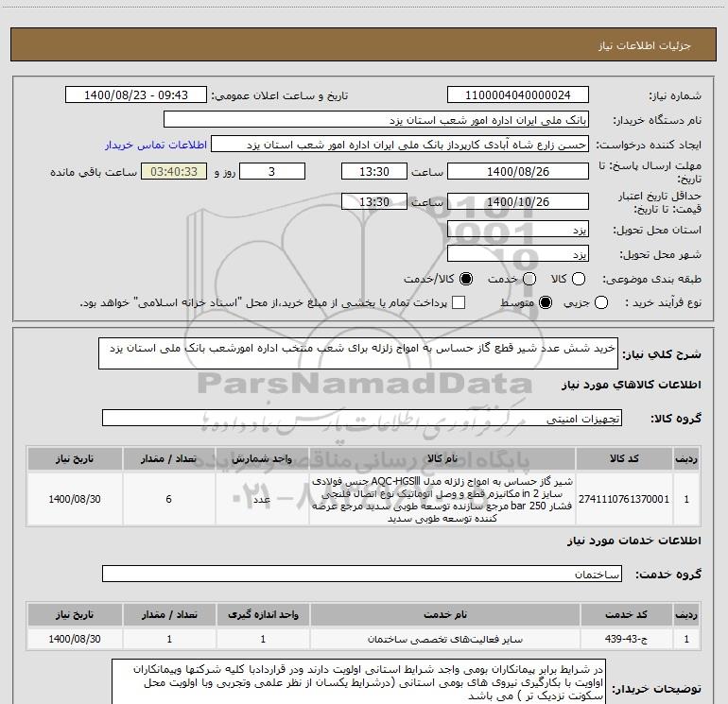Select the کالا radio button
The image size is (728, 704).
point(579,279)
